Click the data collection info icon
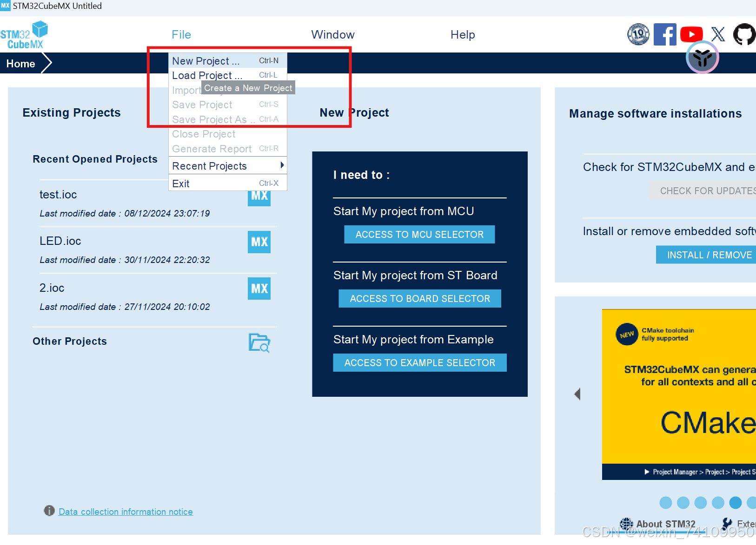 (49, 511)
